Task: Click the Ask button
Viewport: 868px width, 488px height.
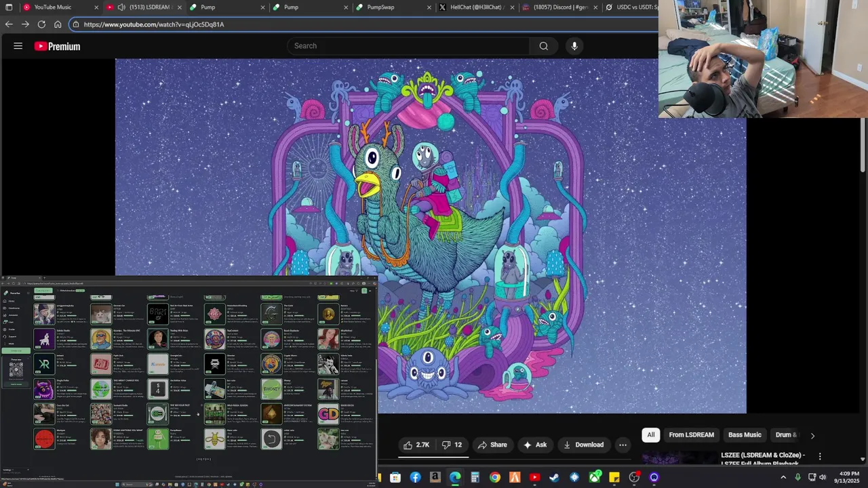Action: pyautogui.click(x=535, y=445)
